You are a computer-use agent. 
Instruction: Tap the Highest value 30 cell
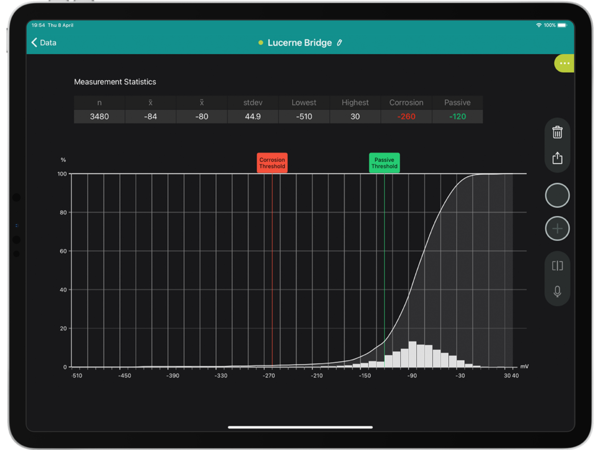[355, 116]
